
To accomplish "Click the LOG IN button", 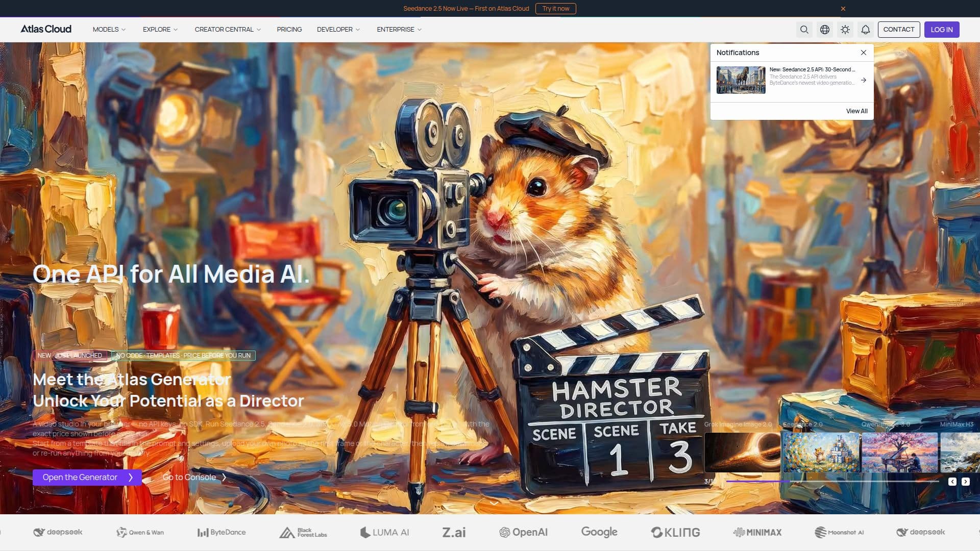I will [942, 30].
